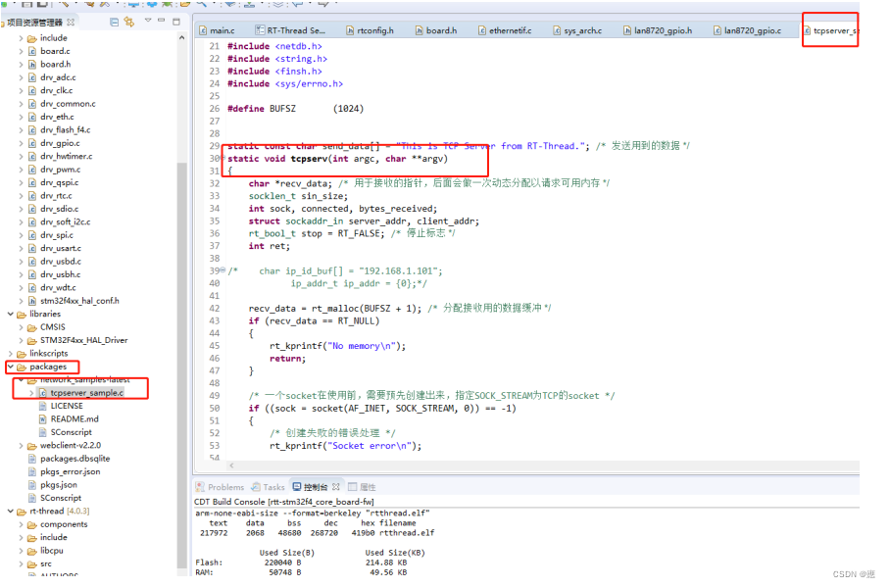The image size is (890, 588).
Task: Collapse the packages folder
Action: tap(10, 367)
